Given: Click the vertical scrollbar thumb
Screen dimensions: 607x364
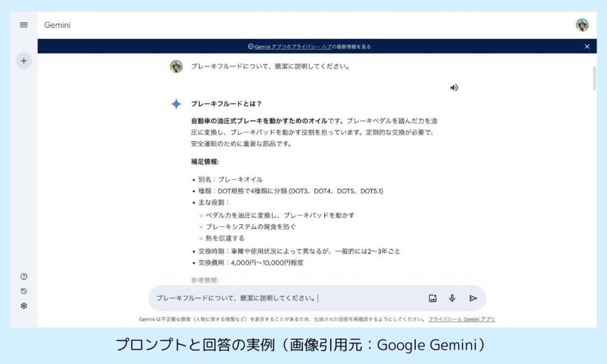Looking at the screenshot, I should 593,78.
